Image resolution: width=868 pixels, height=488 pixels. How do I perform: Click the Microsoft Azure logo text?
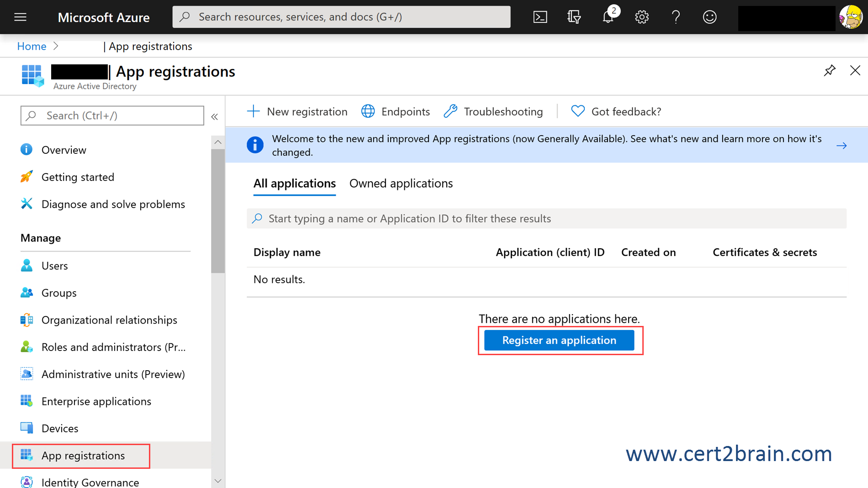(104, 17)
